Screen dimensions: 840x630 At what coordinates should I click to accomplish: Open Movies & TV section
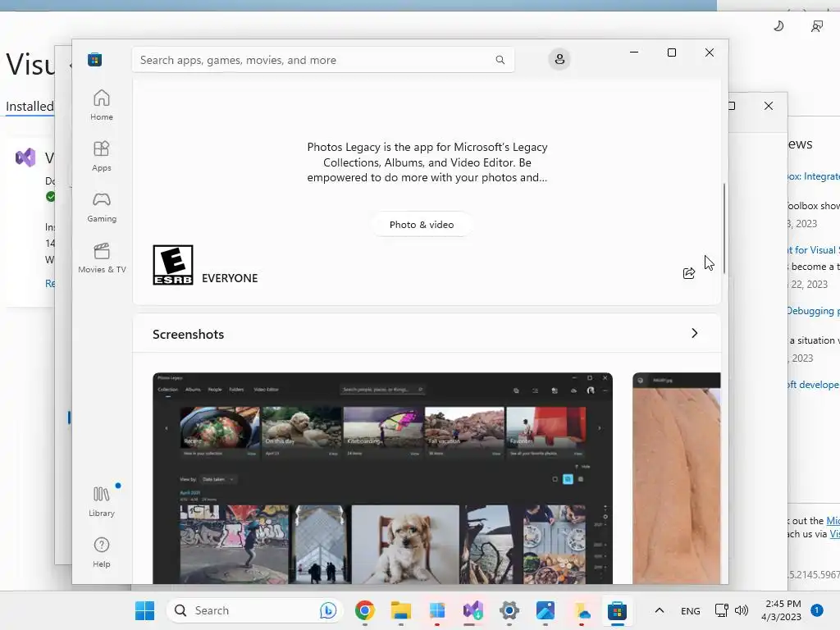[x=102, y=258]
